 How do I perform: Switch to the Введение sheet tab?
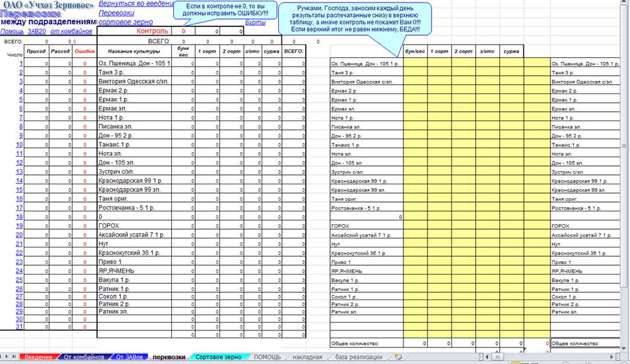(38, 357)
